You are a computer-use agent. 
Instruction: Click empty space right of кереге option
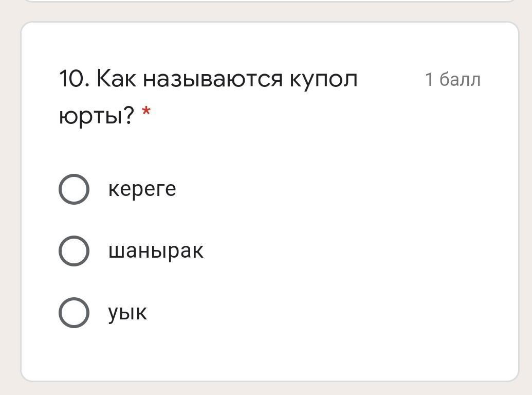coord(334,189)
